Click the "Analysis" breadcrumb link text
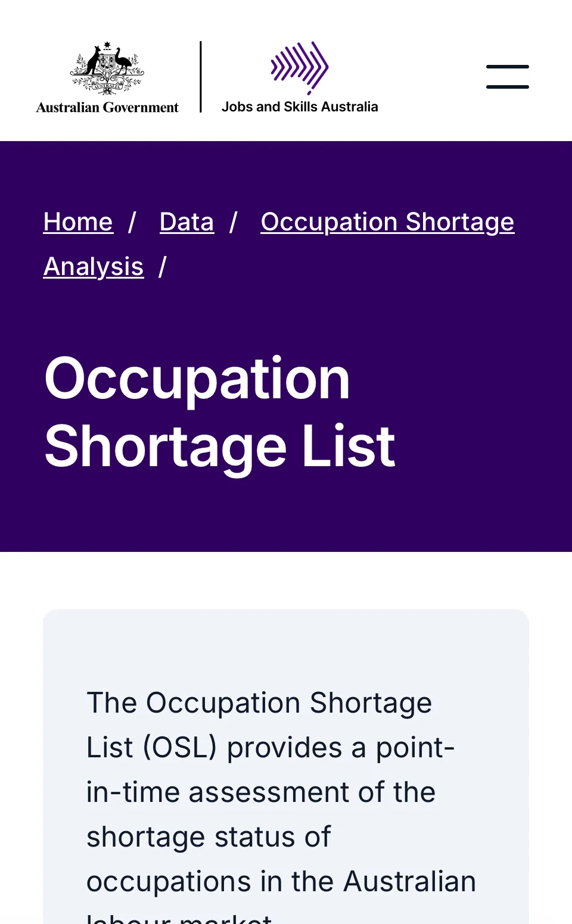The height and width of the screenshot is (924, 572). pyautogui.click(x=94, y=267)
